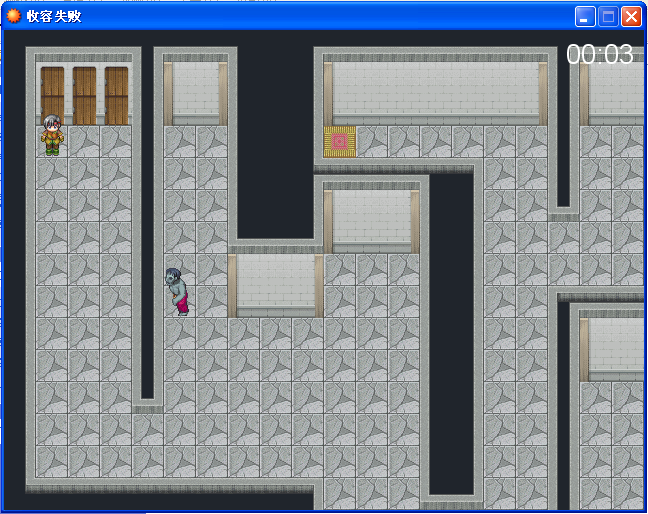Close the game window
This screenshot has height=514, width=648.
[631, 17]
